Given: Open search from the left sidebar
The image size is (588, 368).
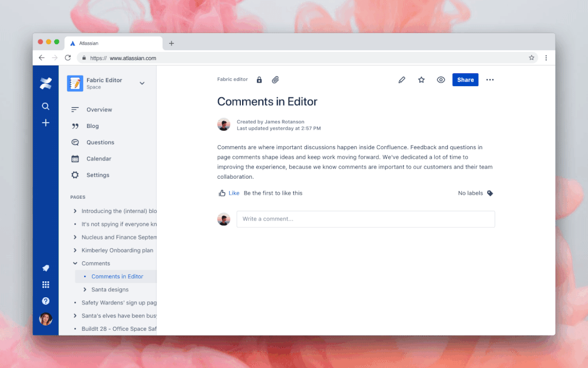Looking at the screenshot, I should pos(45,106).
